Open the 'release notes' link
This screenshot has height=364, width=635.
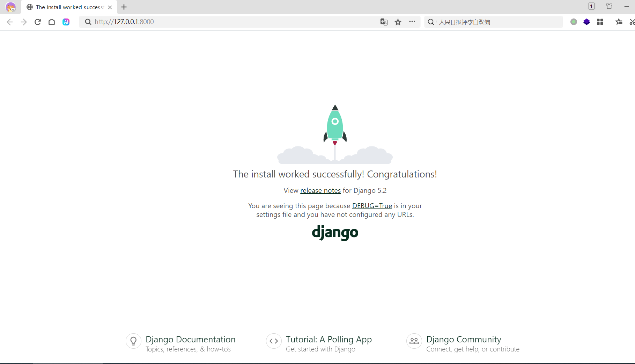(320, 191)
